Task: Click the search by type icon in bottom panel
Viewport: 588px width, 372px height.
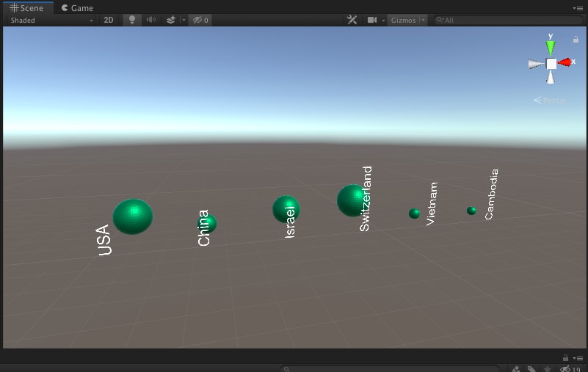Action: click(x=516, y=369)
